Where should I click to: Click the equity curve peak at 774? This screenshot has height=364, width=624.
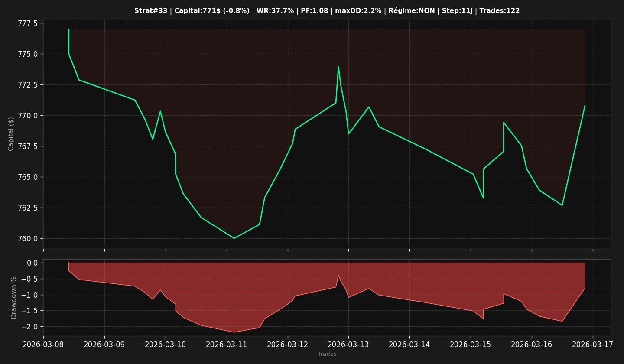tap(338, 67)
